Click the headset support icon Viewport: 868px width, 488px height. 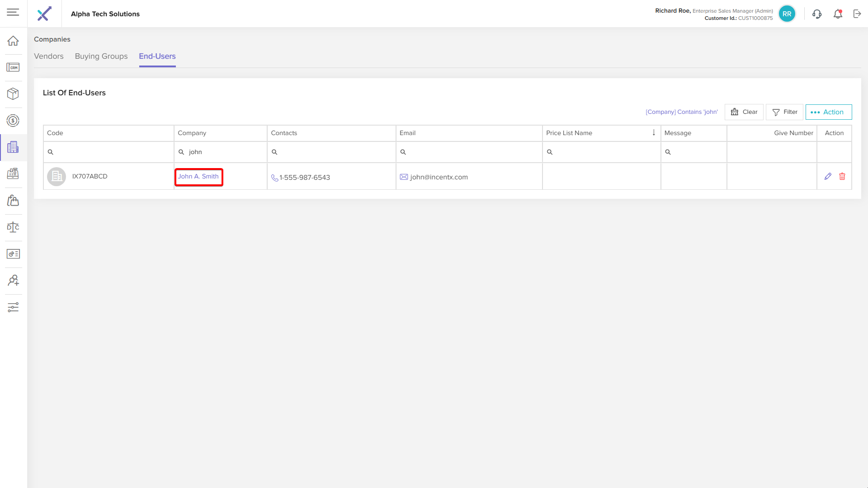817,14
